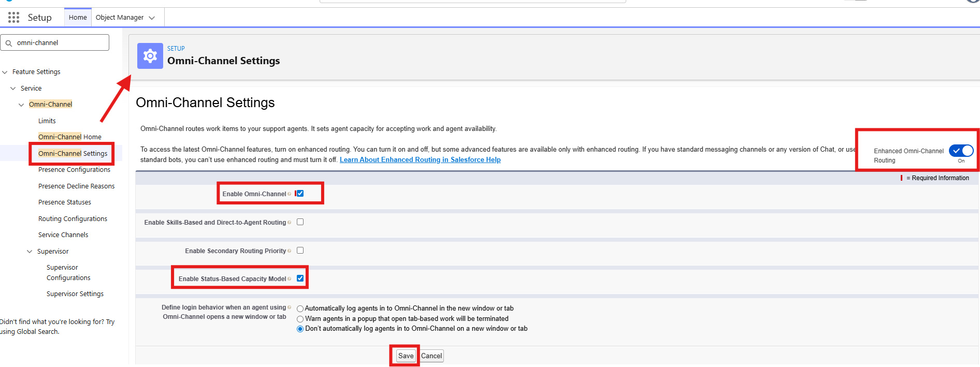Click the Setup app name text

(40, 18)
